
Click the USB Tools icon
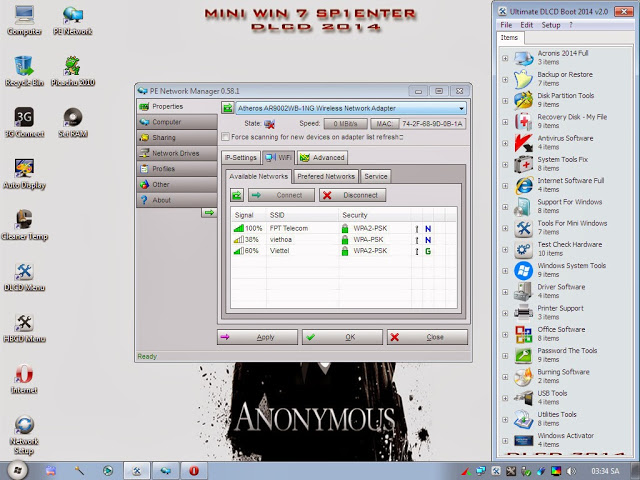[x=524, y=398]
